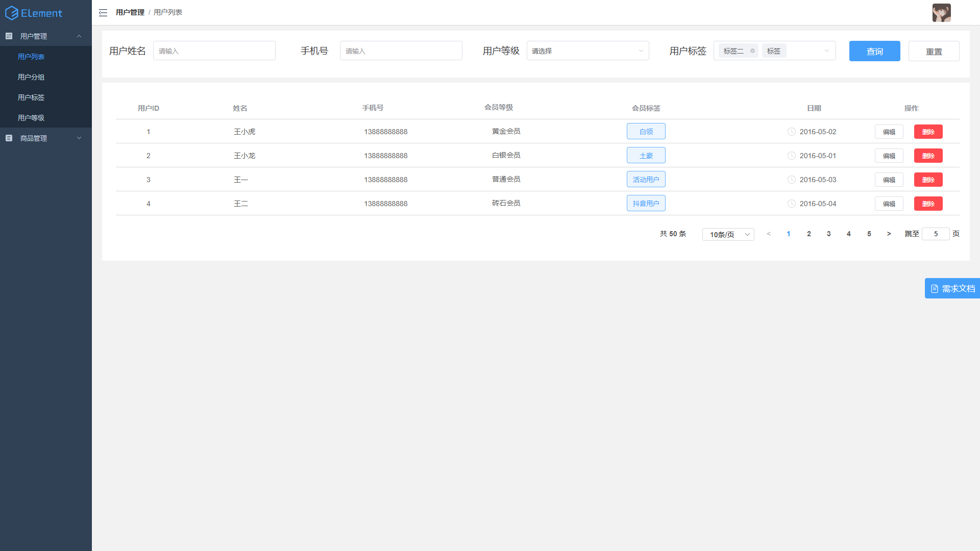Open the 用户标签 multi-select dropdown arrow

827,51
